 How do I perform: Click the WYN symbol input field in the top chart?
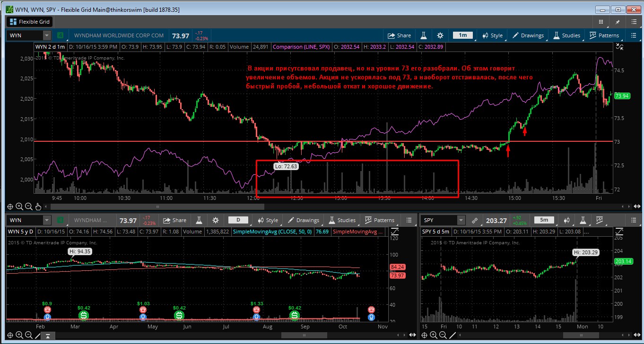(x=25, y=35)
